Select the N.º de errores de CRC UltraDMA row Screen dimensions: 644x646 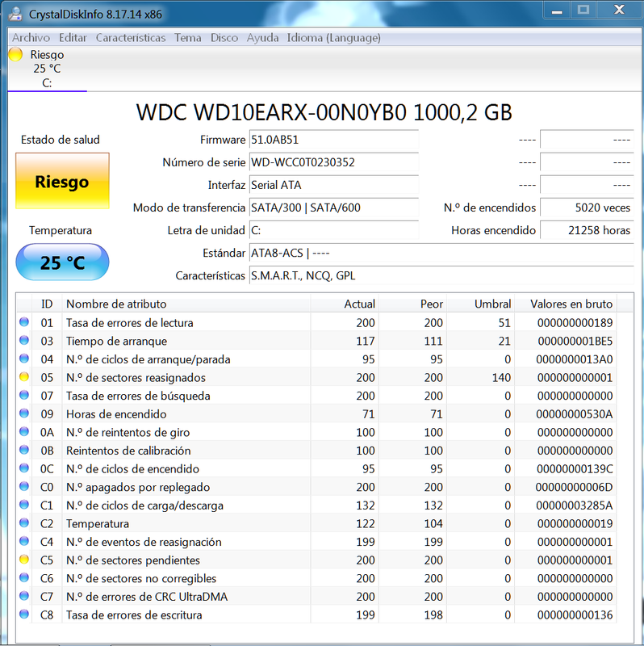(316, 597)
